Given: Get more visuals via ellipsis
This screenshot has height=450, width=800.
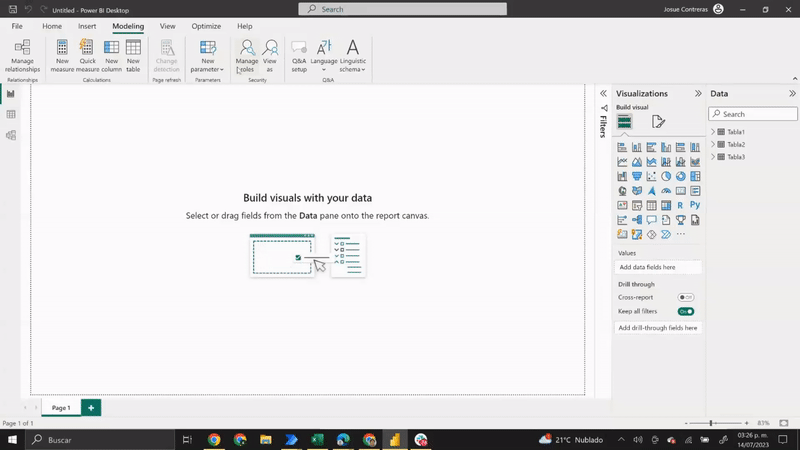Looking at the screenshot, I should tap(681, 234).
